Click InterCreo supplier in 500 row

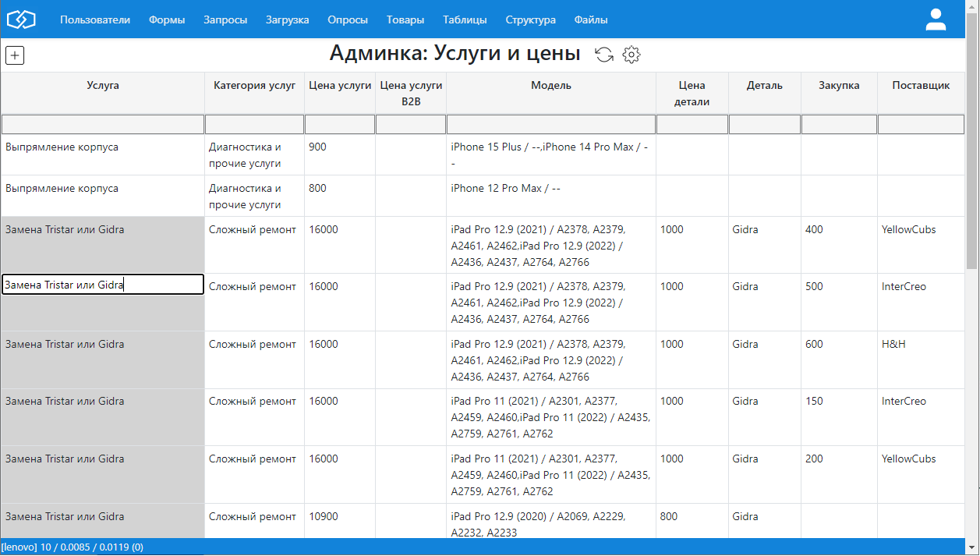coord(922,302)
